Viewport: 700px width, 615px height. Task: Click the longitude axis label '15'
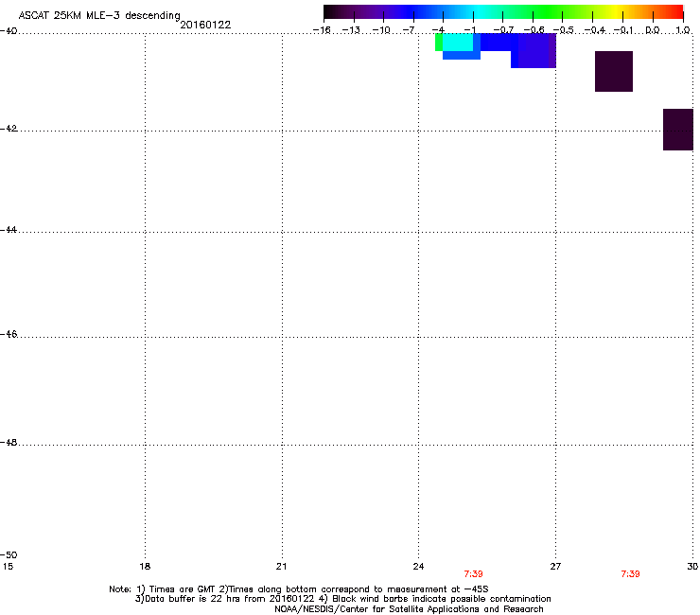coord(8,567)
